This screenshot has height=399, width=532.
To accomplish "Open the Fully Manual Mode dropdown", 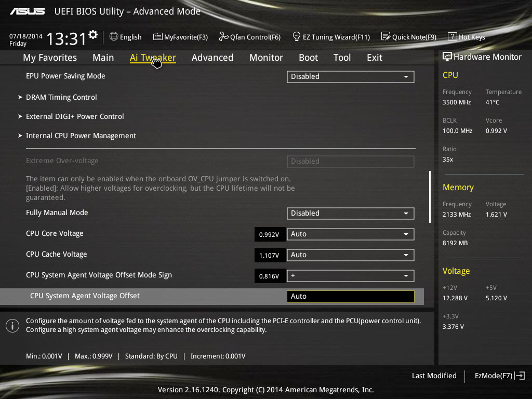I will point(351,214).
